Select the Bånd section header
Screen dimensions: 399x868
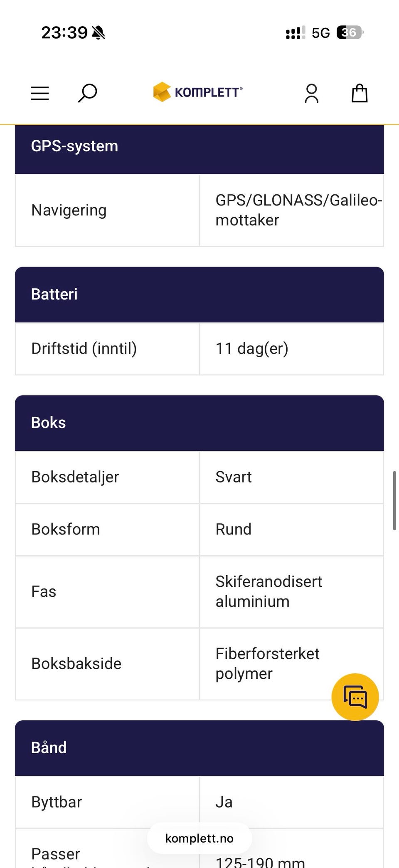(x=199, y=748)
